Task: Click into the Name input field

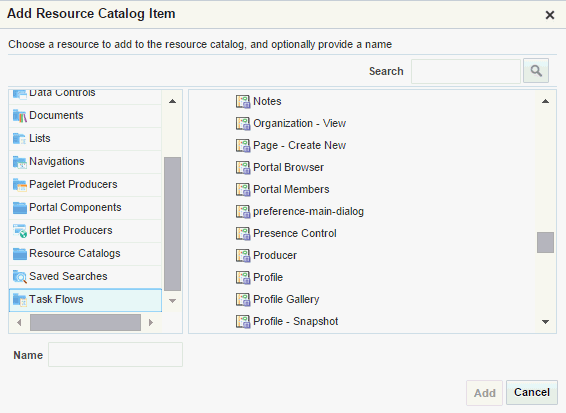Action: coord(116,355)
